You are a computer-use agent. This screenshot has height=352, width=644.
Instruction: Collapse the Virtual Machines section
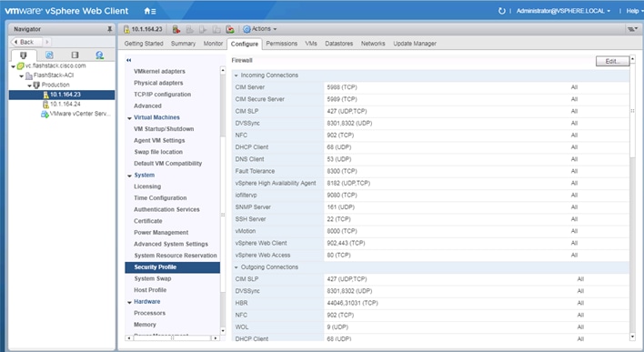[129, 118]
